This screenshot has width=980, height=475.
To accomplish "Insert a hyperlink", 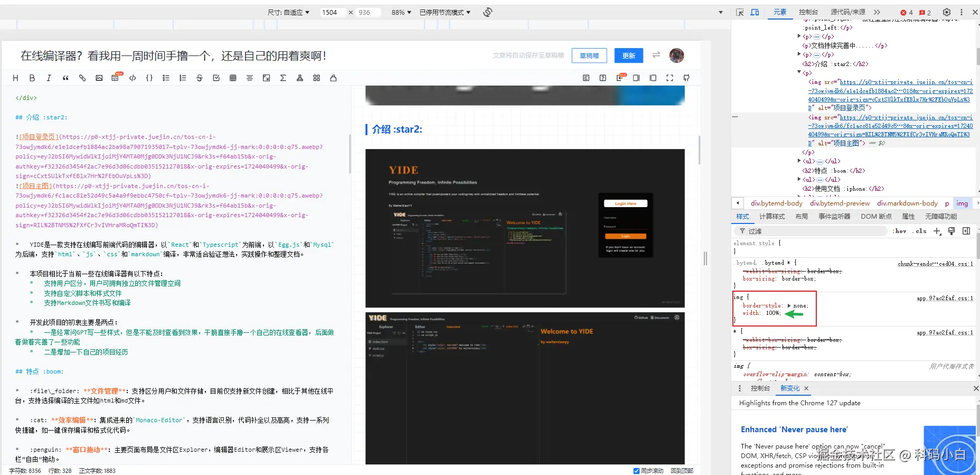I will (82, 78).
